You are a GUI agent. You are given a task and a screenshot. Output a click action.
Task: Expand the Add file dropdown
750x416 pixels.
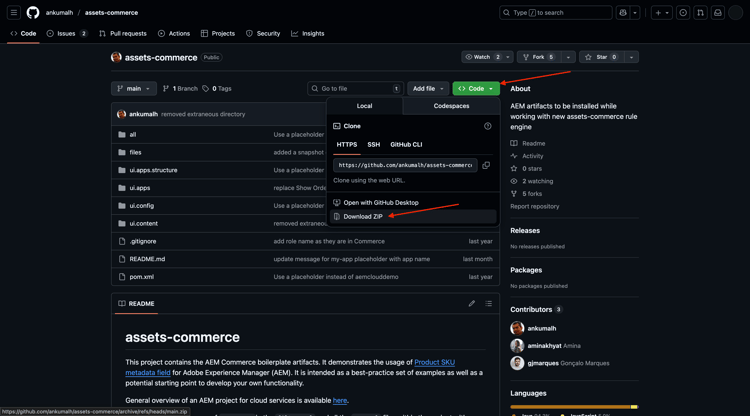[x=428, y=88]
